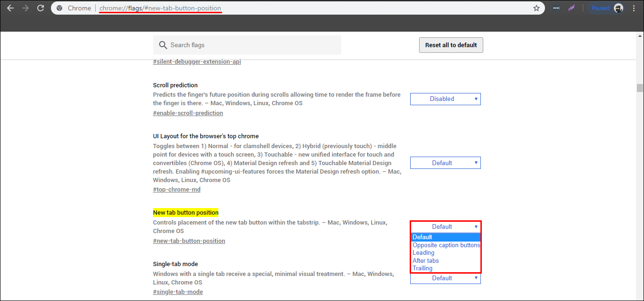
Task: Reload the flags page
Action: pyautogui.click(x=41, y=8)
